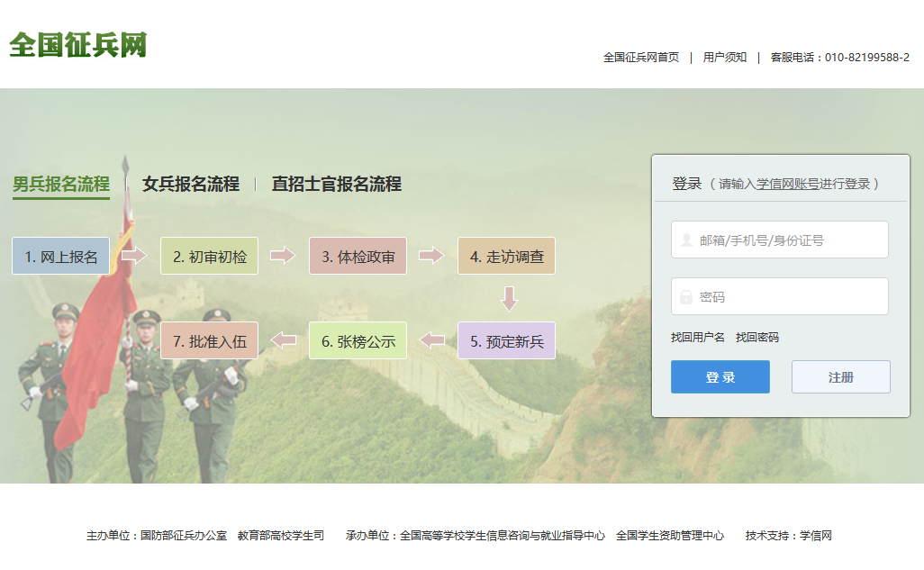Click the lock icon in the password field

pos(686,297)
